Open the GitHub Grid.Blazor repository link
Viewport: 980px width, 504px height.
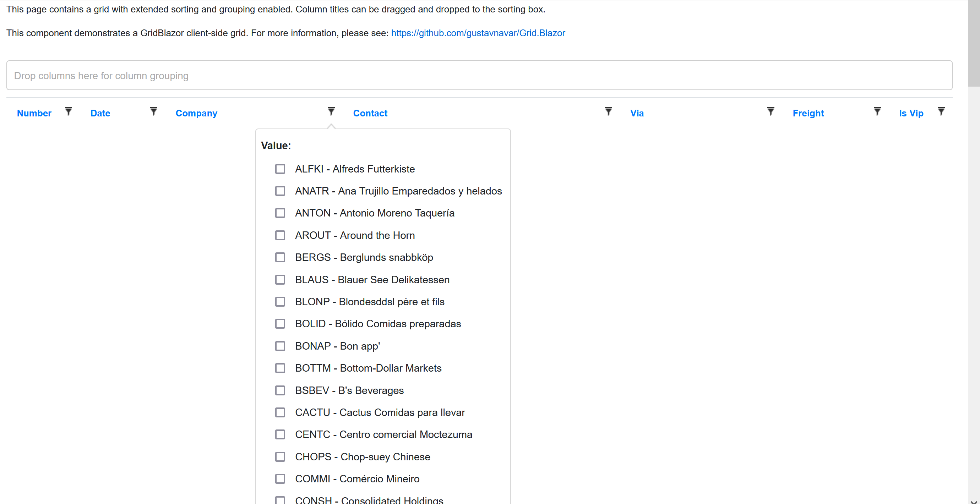point(478,33)
